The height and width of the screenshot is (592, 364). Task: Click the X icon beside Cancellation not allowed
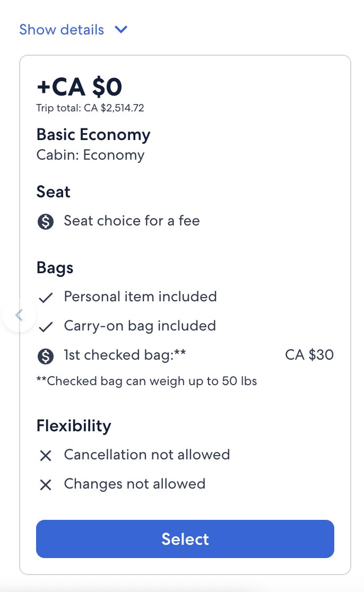(x=46, y=456)
